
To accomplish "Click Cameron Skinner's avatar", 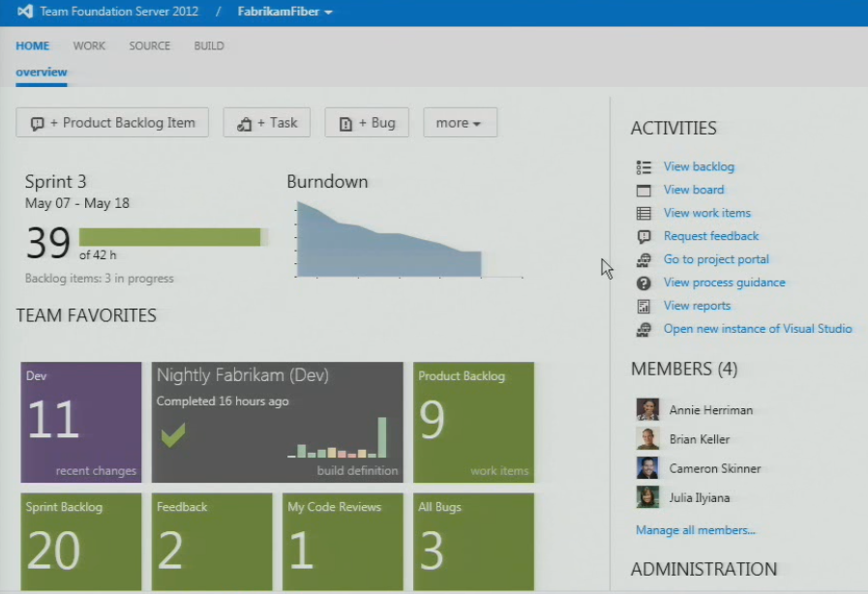I will click(647, 468).
